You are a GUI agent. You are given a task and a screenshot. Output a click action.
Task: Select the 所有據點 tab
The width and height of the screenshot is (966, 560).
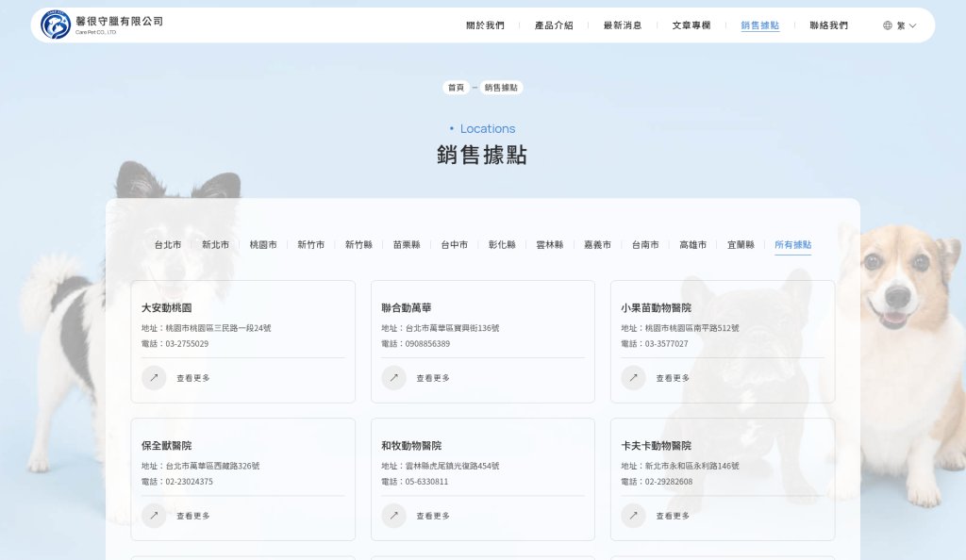pyautogui.click(x=792, y=244)
